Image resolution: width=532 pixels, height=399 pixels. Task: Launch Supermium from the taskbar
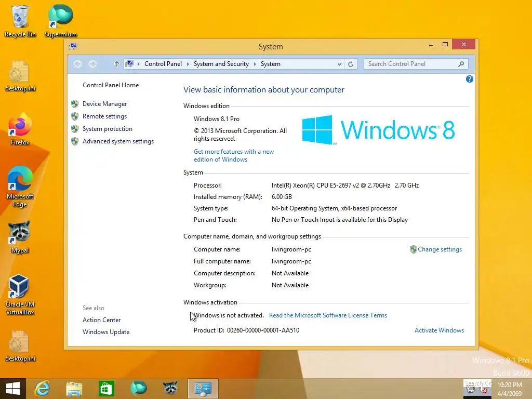[138, 389]
